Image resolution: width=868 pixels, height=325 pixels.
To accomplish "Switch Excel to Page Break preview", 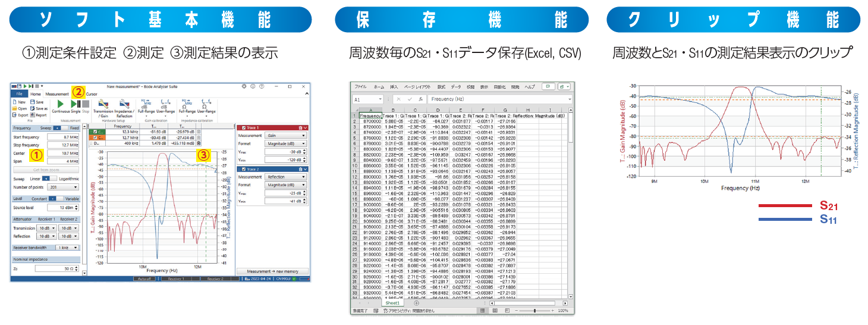I will click(507, 311).
